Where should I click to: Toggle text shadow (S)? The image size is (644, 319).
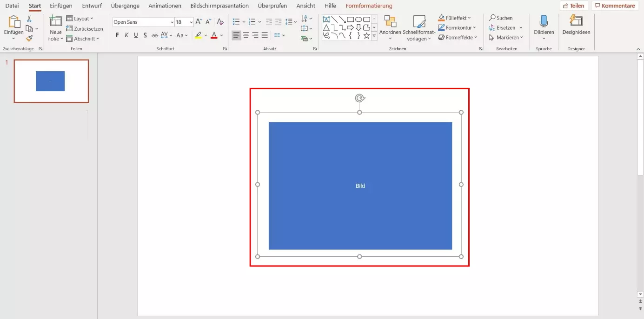click(145, 35)
